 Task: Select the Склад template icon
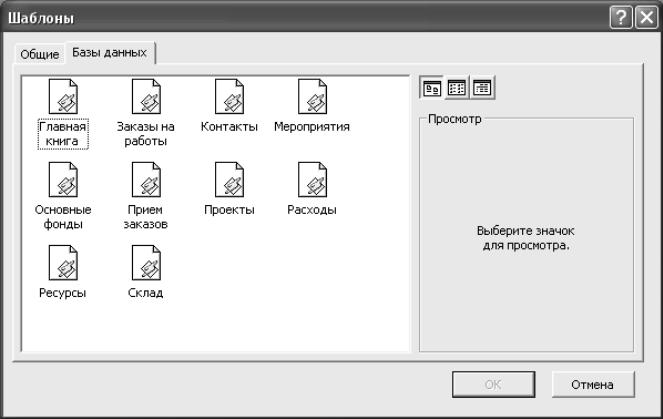click(146, 263)
